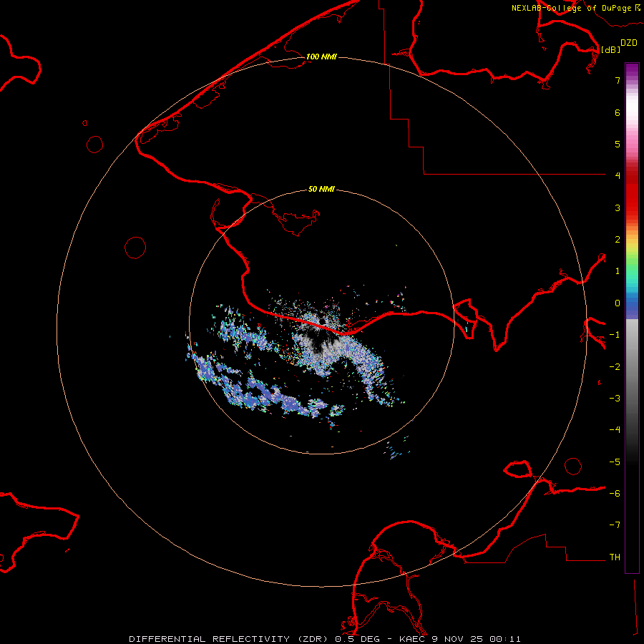644x644 pixels.
Task: Click the 3 dB colorbar tick label
Action: pyautogui.click(x=618, y=208)
